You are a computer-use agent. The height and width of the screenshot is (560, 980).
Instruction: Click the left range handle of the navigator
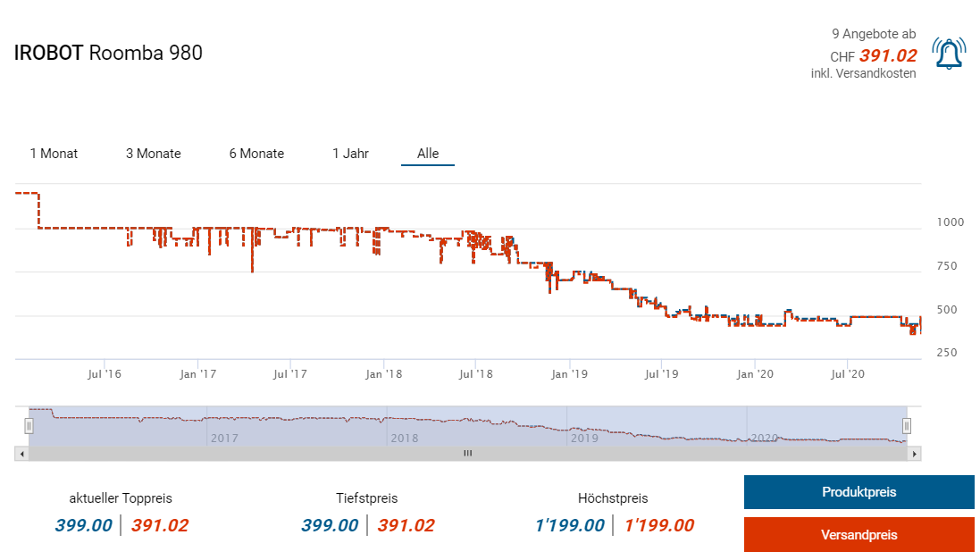coord(29,426)
